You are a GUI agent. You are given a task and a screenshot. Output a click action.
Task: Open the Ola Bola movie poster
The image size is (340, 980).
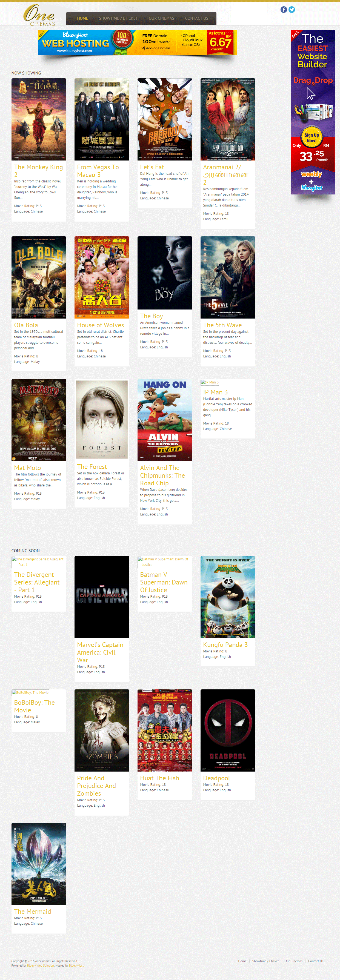pos(39,277)
